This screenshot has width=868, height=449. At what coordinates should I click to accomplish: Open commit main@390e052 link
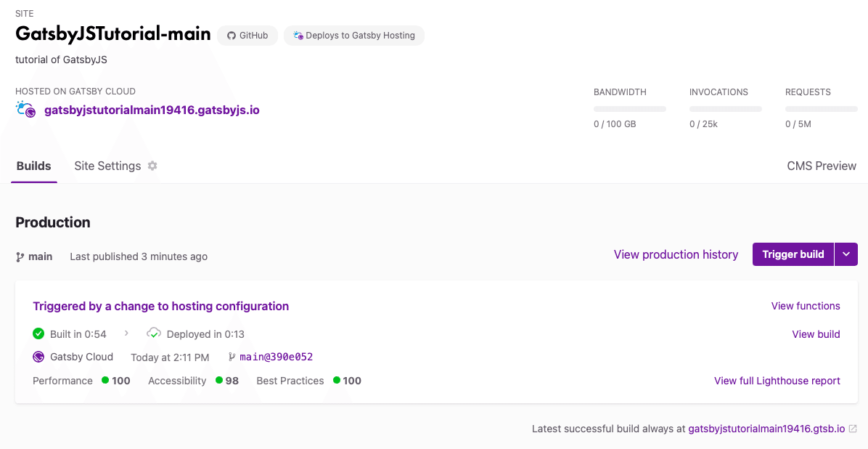[276, 357]
